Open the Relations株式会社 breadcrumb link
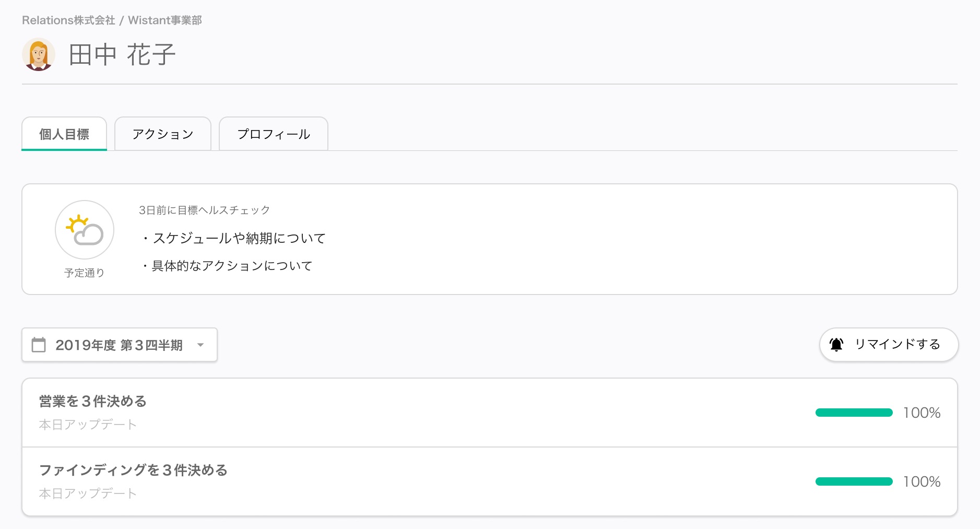Image resolution: width=980 pixels, height=529 pixels. click(68, 20)
